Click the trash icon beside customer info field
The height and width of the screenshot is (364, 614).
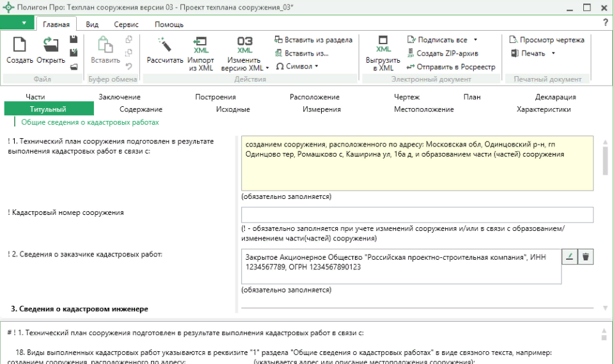pyautogui.click(x=585, y=257)
